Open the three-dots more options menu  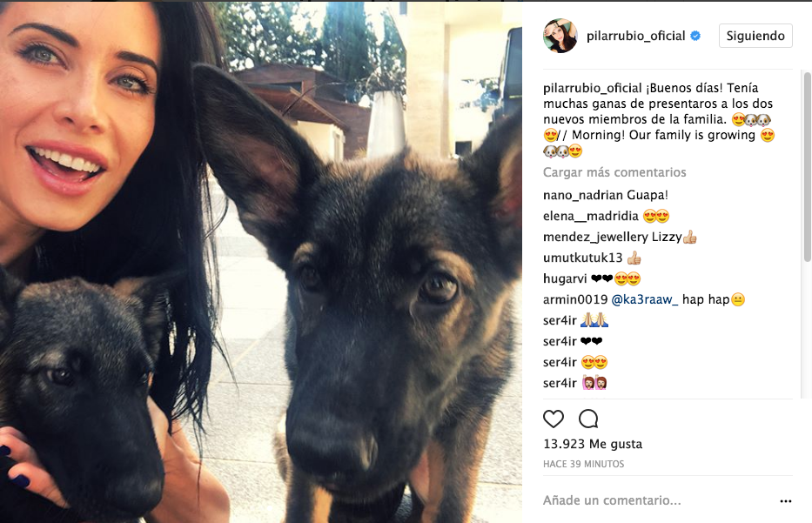coord(786,500)
